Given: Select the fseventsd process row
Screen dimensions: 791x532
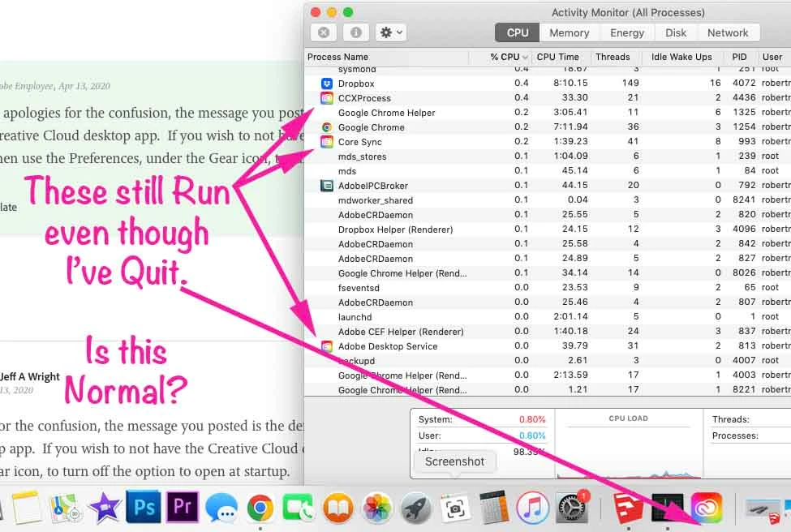Looking at the screenshot, I should 548,288.
